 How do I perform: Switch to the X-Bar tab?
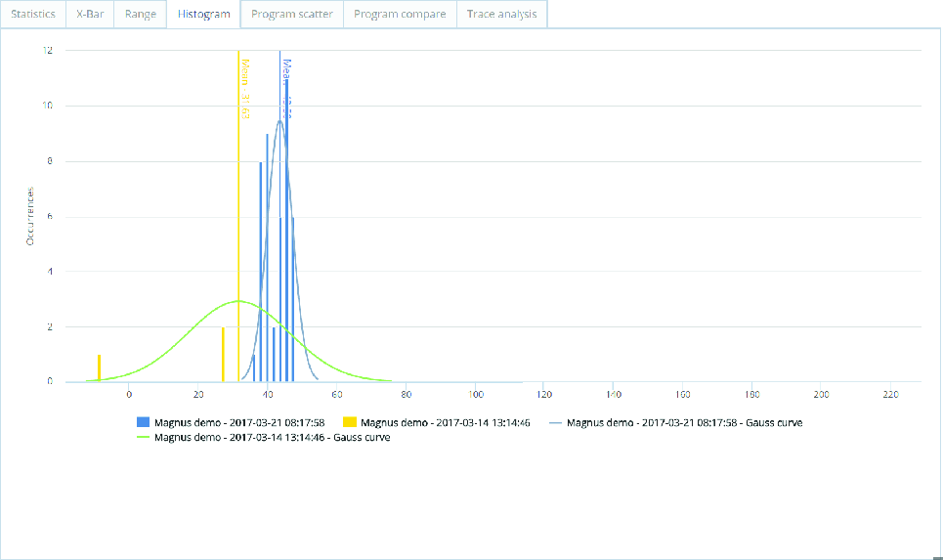(90, 14)
